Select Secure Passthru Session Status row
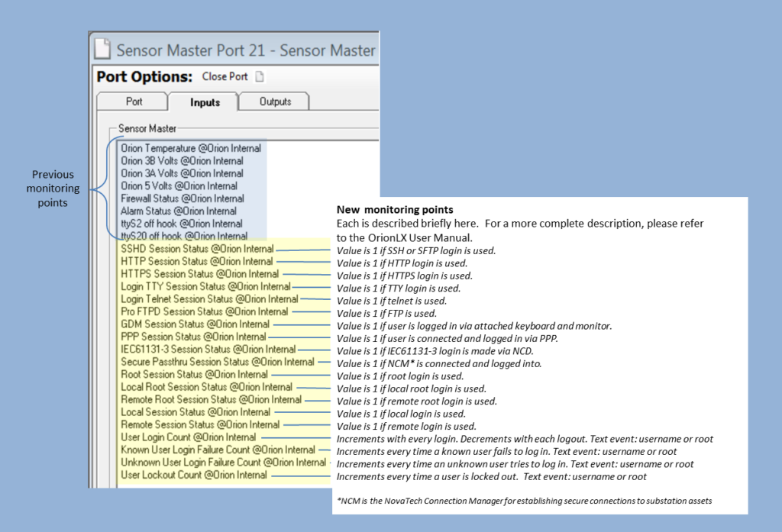The height and width of the screenshot is (532, 782). click(218, 362)
